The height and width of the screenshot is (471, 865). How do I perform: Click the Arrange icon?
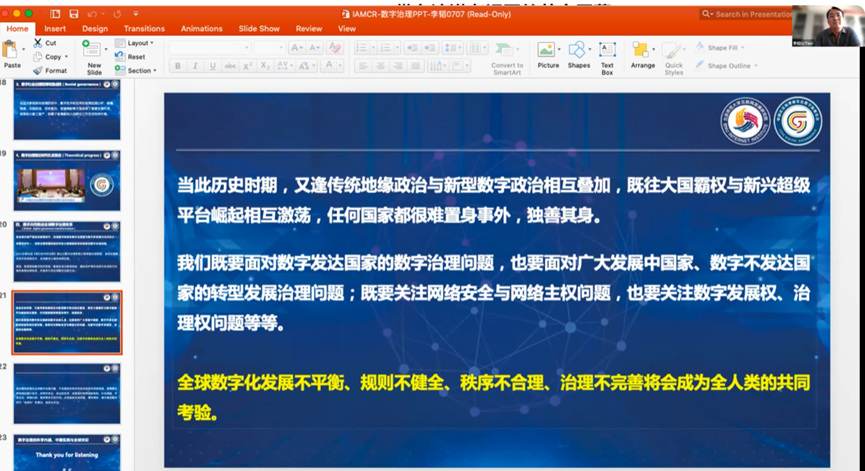[x=643, y=50]
